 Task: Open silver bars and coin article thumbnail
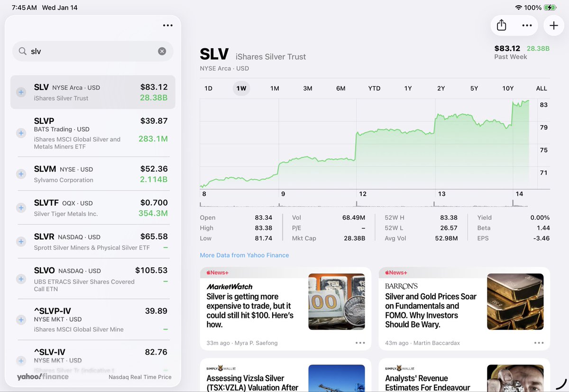337,301
